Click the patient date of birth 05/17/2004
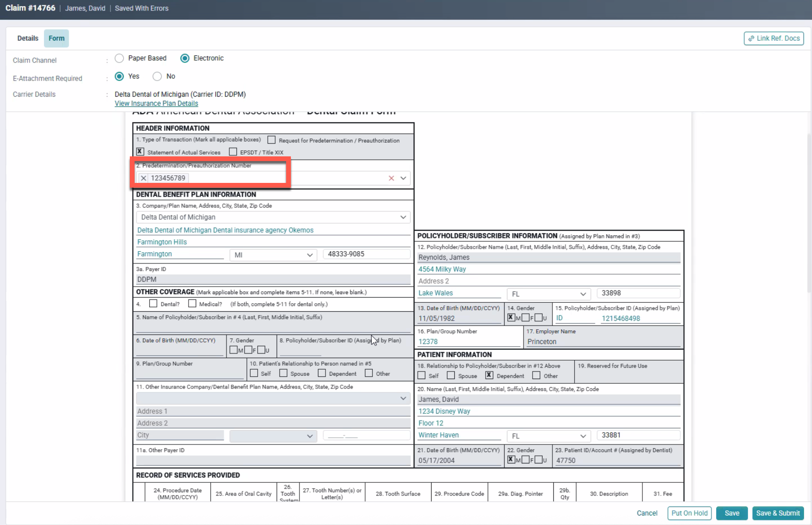812x525 pixels. (x=459, y=461)
